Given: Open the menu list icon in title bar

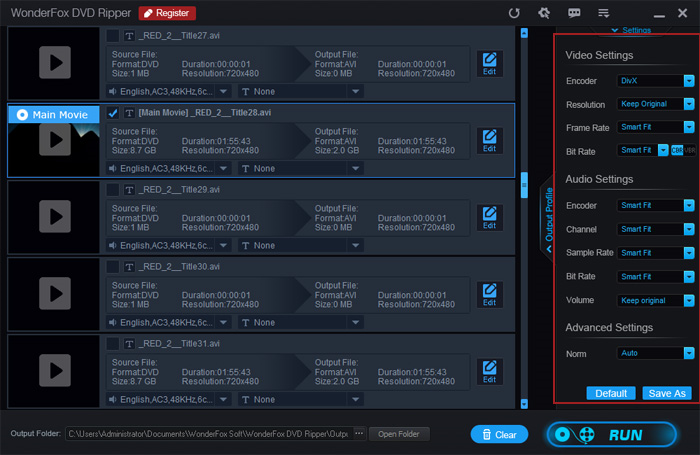Looking at the screenshot, I should (x=604, y=13).
